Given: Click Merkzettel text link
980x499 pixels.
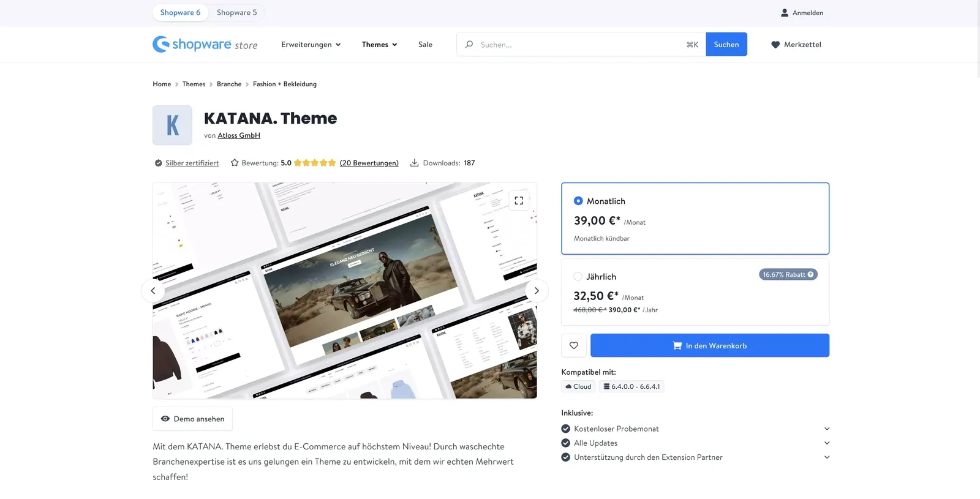Looking at the screenshot, I should point(802,45).
